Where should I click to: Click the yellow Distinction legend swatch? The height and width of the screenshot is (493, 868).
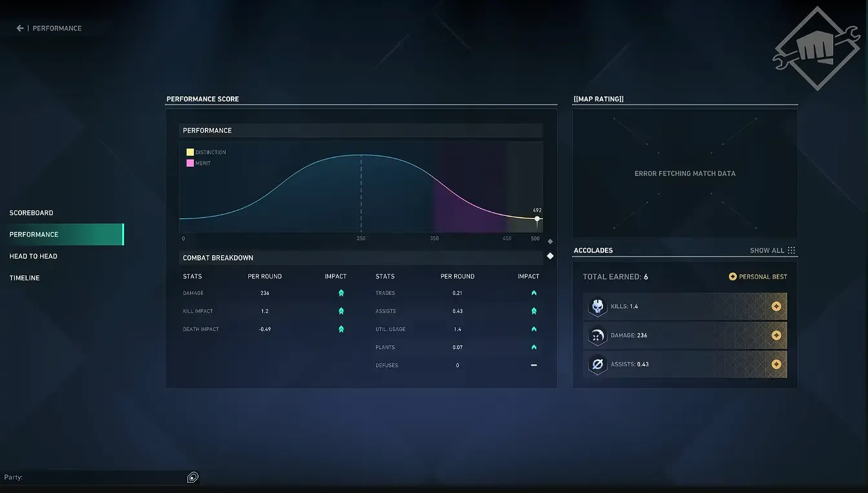(x=190, y=152)
